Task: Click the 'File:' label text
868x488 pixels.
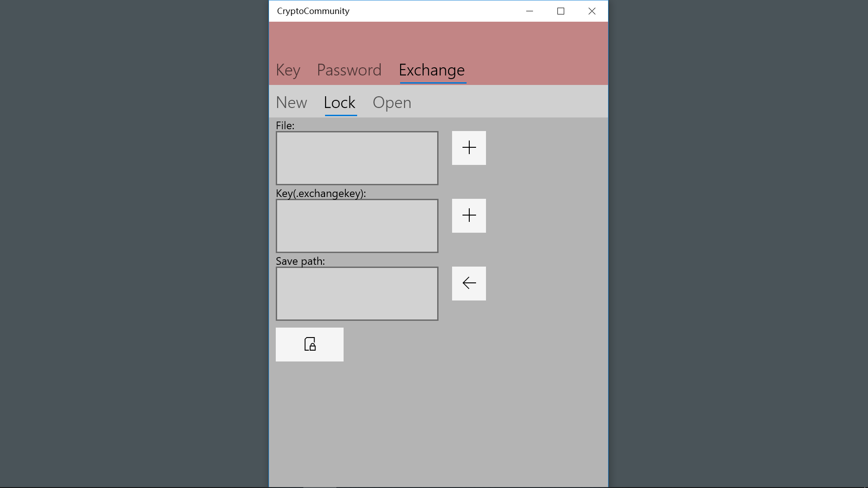Action: click(x=285, y=126)
